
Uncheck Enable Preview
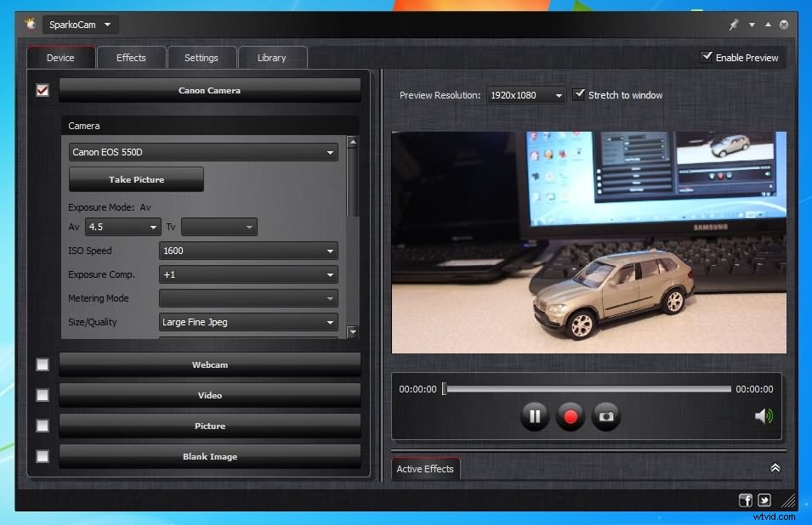point(706,57)
